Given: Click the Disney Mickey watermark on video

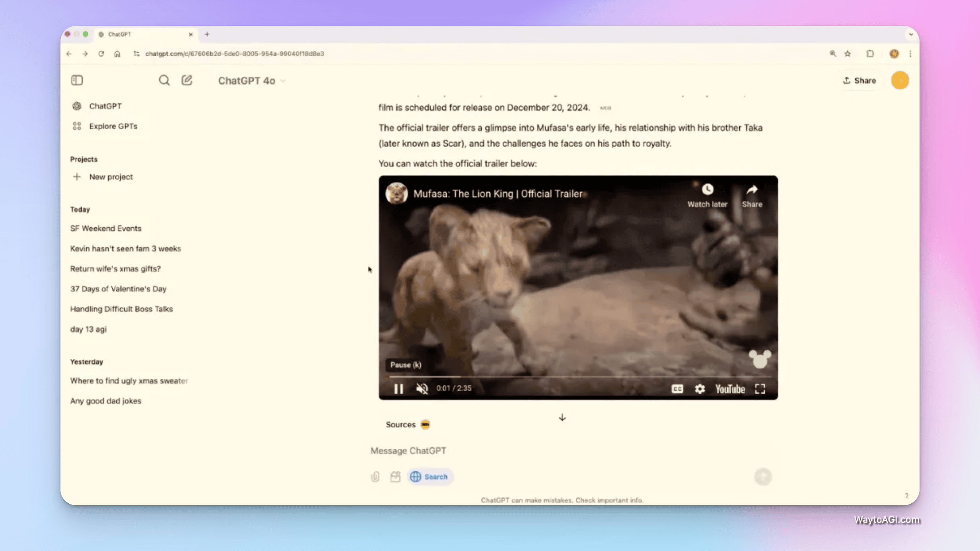Looking at the screenshot, I should coord(760,359).
